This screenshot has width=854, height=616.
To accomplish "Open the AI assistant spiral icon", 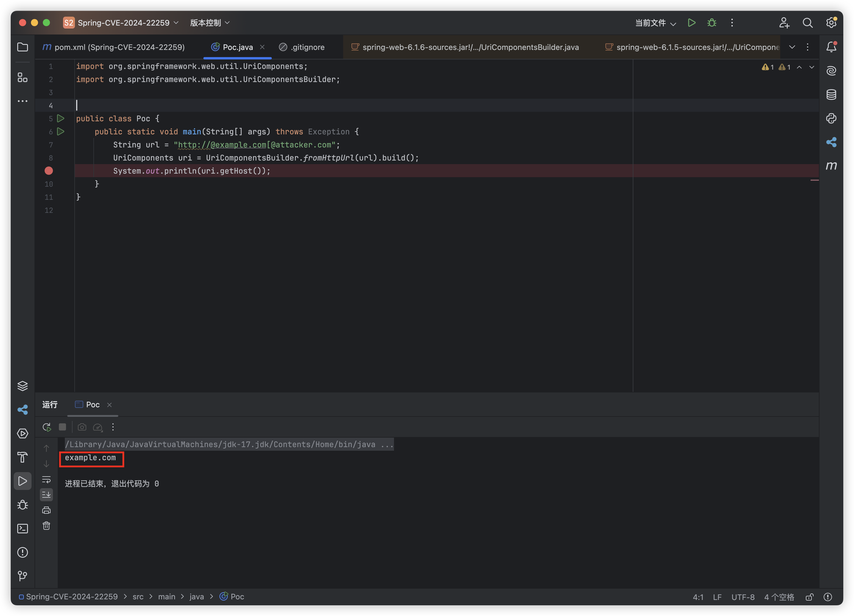I will (831, 71).
